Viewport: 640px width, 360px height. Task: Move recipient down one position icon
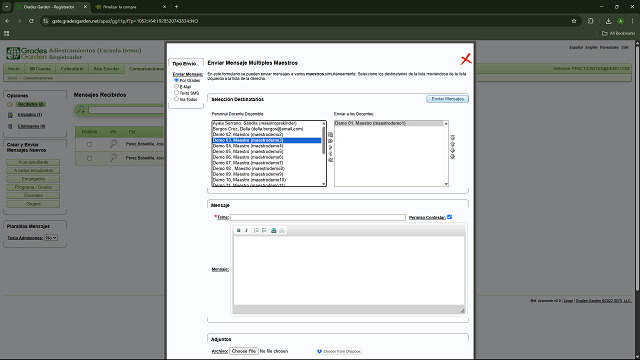click(452, 150)
